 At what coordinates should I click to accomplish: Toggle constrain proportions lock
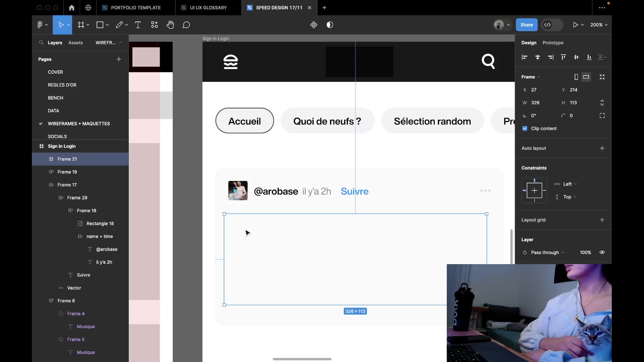coord(602,103)
